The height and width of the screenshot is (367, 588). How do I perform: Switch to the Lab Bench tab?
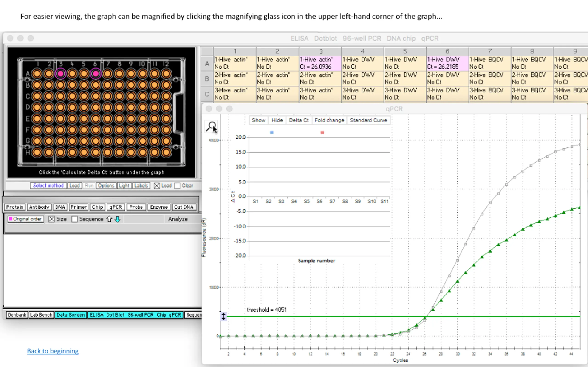pos(41,315)
